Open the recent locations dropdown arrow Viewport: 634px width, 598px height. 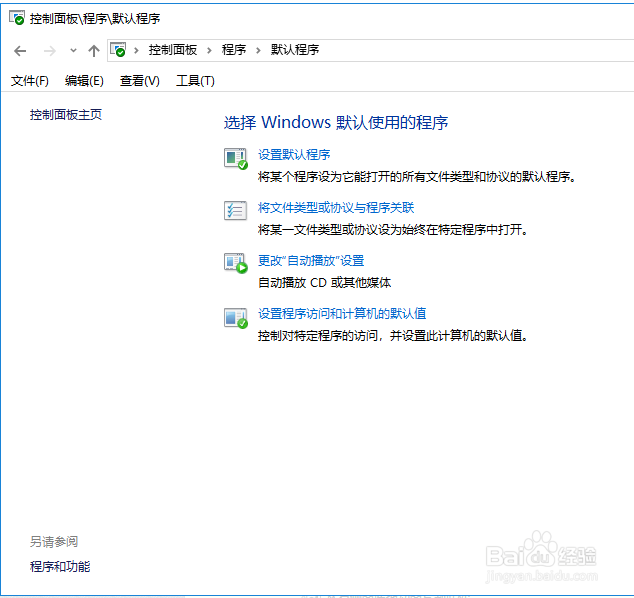click(x=73, y=51)
